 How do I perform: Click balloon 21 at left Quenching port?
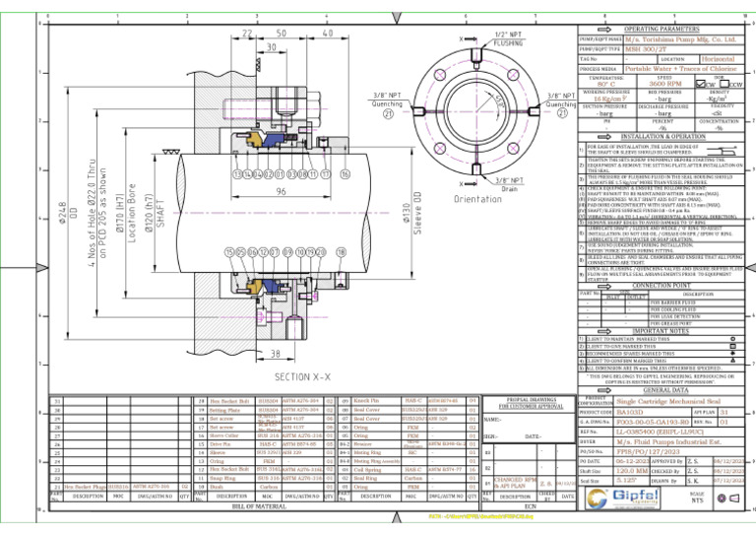coord(388,114)
